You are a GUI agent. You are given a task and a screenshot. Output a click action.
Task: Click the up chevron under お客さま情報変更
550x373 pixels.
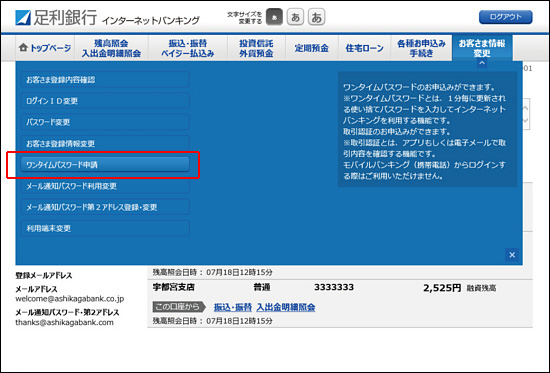click(482, 63)
